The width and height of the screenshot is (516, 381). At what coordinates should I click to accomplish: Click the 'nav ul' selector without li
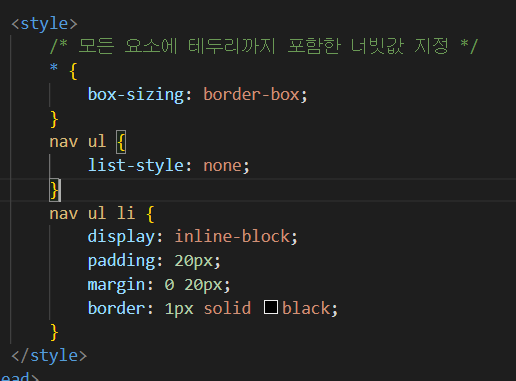[x=78, y=141]
